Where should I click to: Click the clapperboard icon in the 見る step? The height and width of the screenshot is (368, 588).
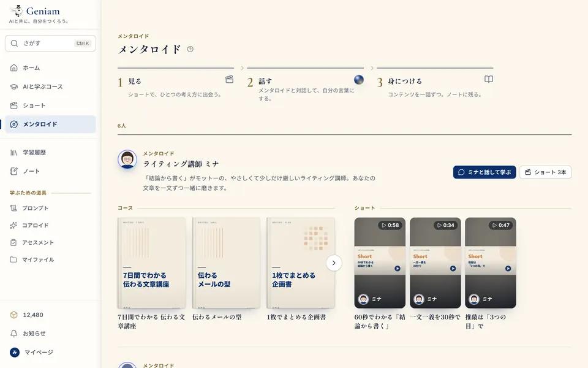[x=229, y=79]
